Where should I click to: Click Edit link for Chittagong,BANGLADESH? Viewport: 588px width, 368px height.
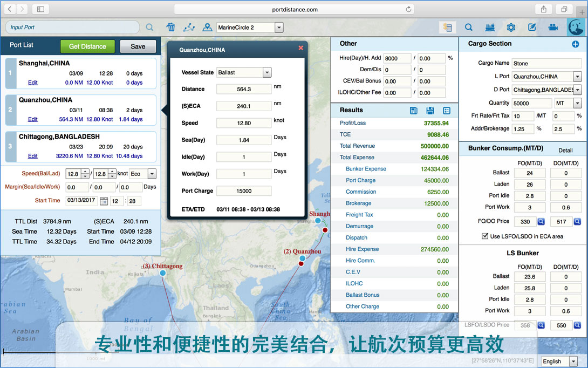[x=32, y=156]
